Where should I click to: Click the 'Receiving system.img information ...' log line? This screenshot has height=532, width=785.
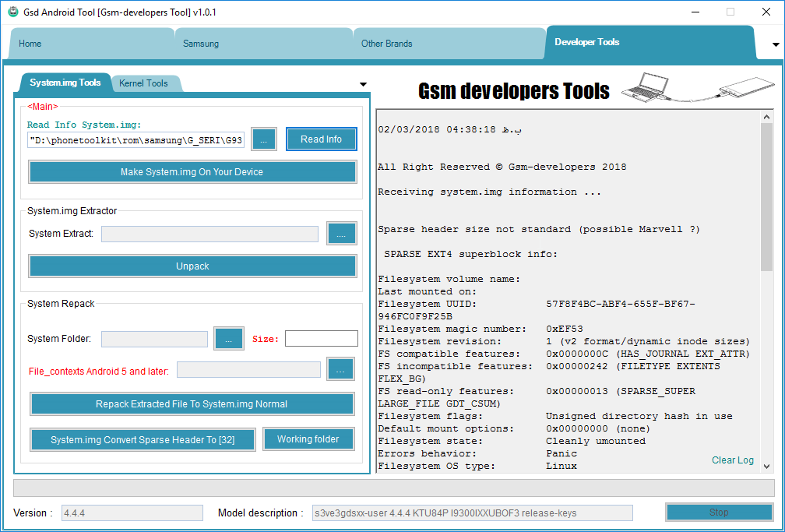489,192
